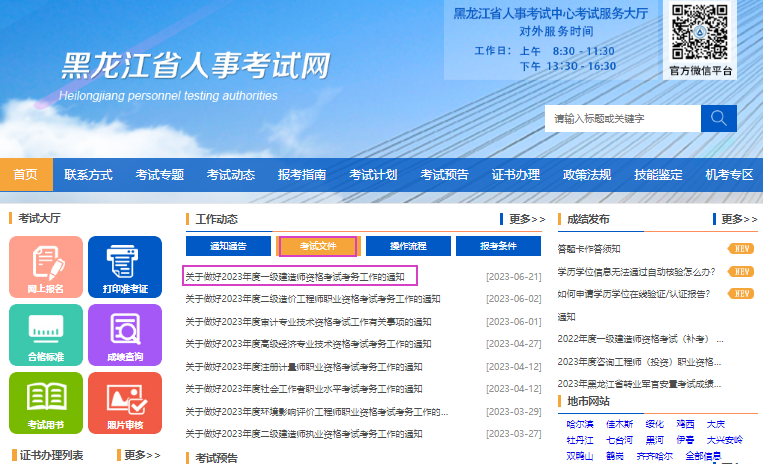Viewport: 763px width, 464px height.
Task: Focus the title or keyword search field
Action: pyautogui.click(x=621, y=118)
